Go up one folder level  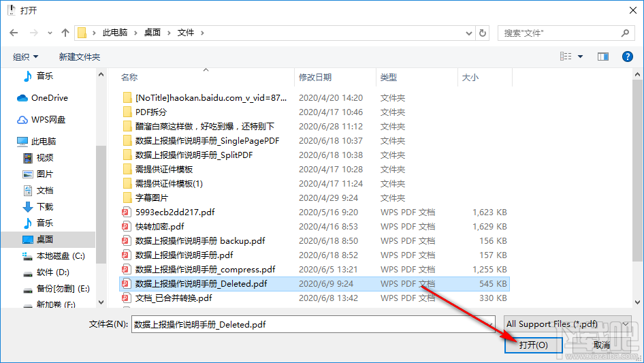(65, 33)
